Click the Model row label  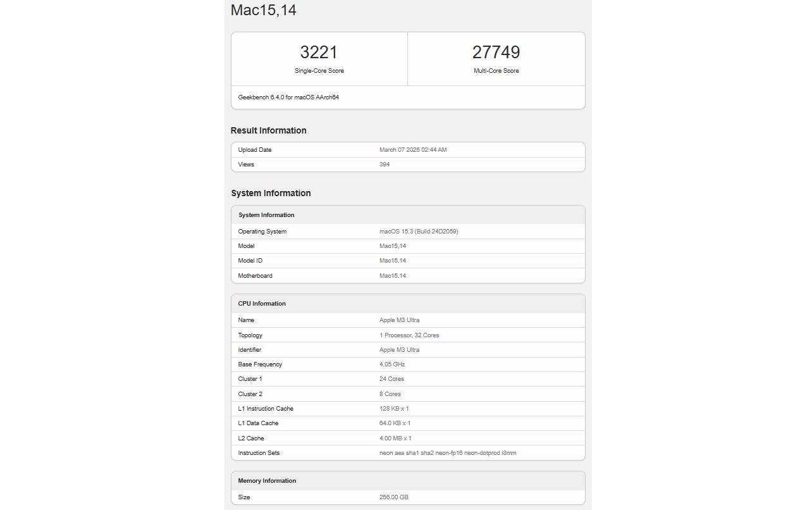tap(247, 246)
